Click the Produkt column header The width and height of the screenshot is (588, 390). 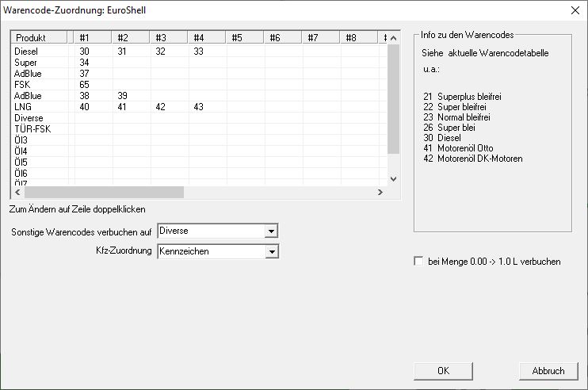pyautogui.click(x=40, y=37)
